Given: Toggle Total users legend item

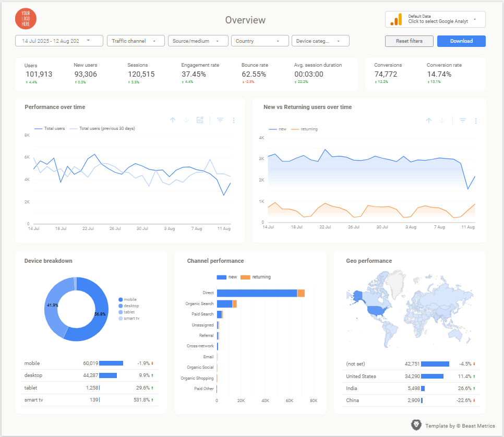Looking at the screenshot, I should [x=50, y=128].
